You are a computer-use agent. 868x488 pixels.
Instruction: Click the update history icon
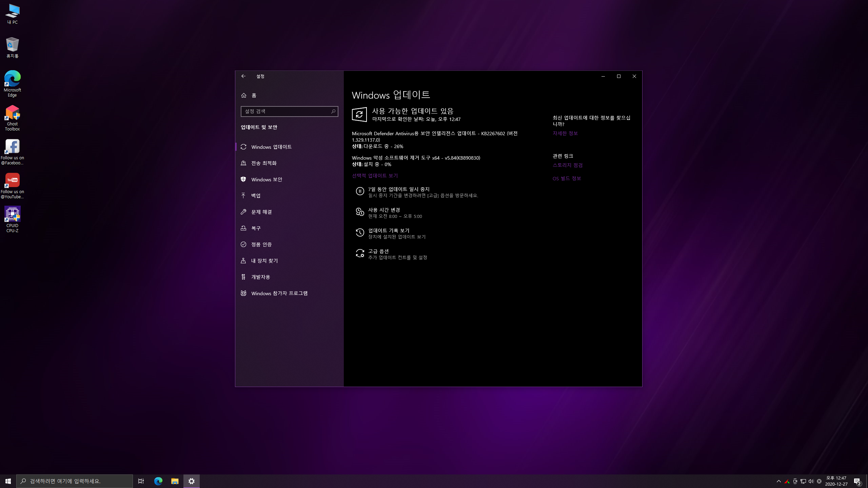point(360,233)
